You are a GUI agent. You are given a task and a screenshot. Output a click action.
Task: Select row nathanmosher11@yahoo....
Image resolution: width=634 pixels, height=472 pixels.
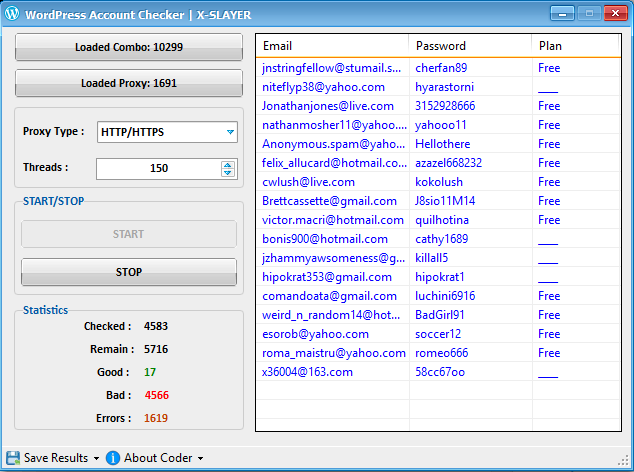pos(438,125)
